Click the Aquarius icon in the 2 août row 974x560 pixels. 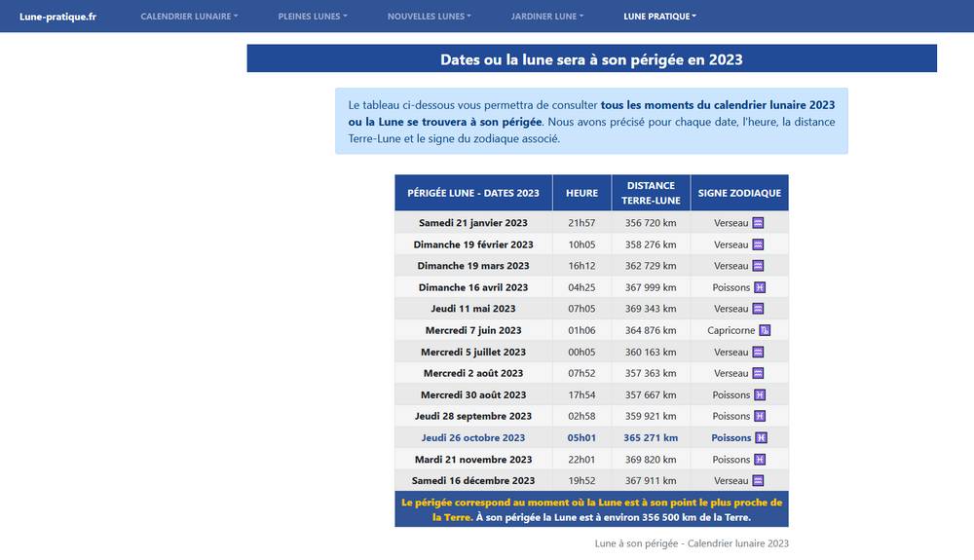759,373
